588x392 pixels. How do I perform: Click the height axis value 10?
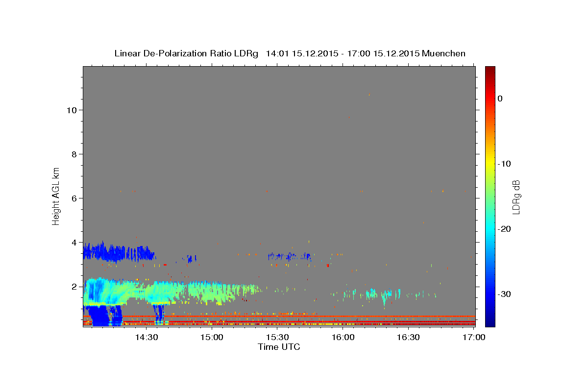[x=72, y=110]
